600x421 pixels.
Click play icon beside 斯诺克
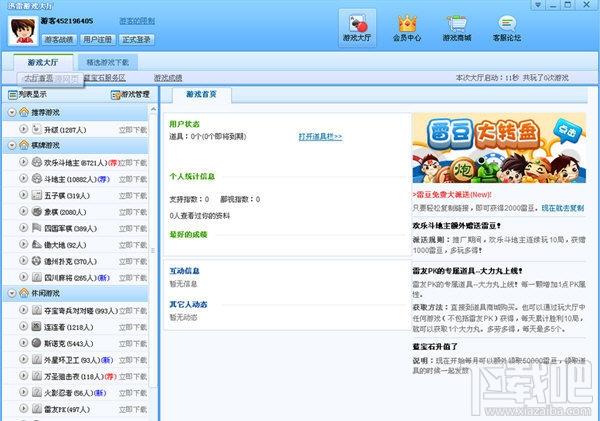pyautogui.click(x=24, y=343)
